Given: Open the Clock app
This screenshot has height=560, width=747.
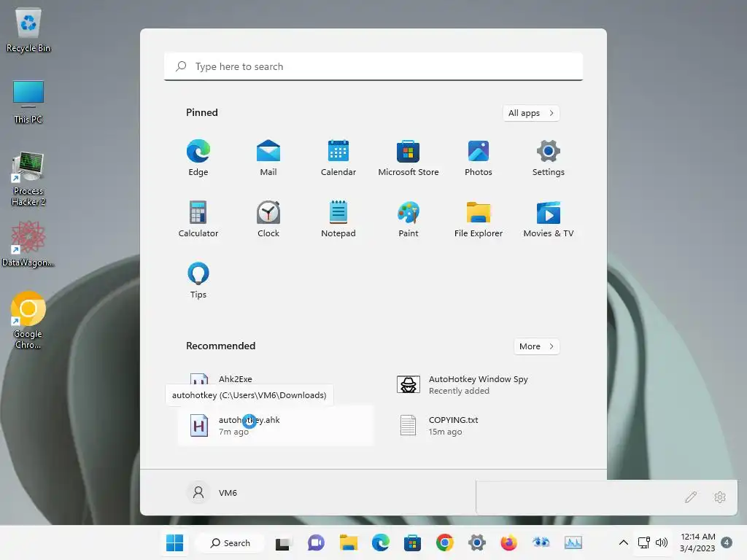Looking at the screenshot, I should tap(268, 219).
